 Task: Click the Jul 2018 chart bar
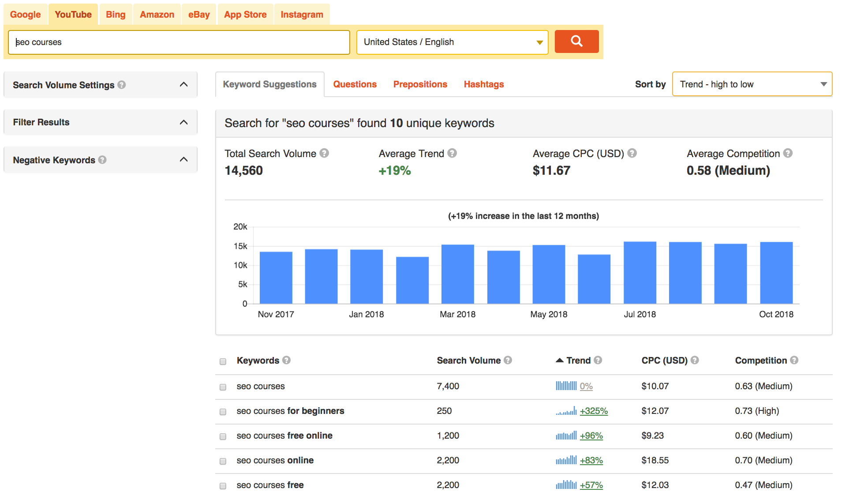640,272
